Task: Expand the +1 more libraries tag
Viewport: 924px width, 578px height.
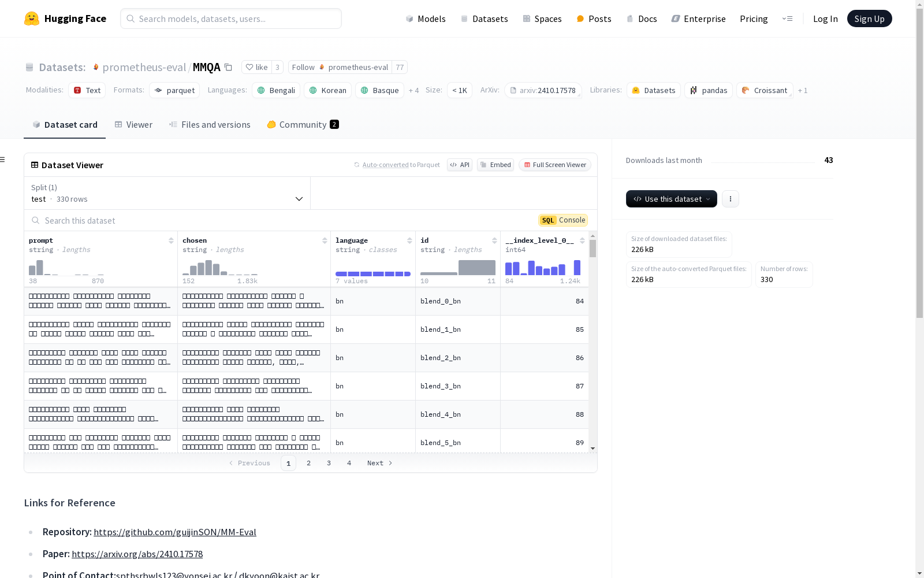Action: (803, 90)
